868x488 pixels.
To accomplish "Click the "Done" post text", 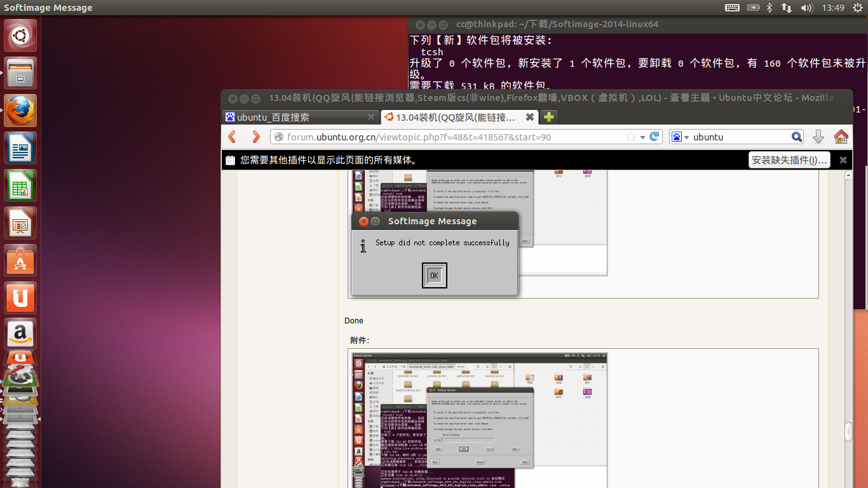I will click(x=354, y=321).
